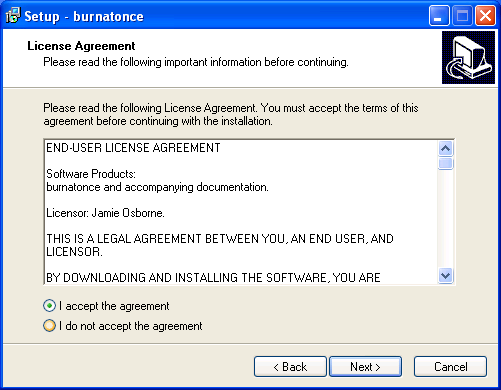
Task: Click the 'I do not accept the agreement' label
Action: pyautogui.click(x=131, y=326)
